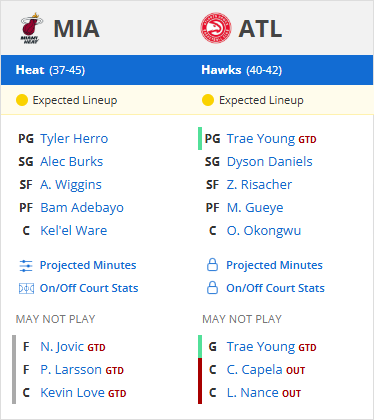Click the yellow Expected Lineup dot for Hawks
374x420 pixels.
[208, 100]
